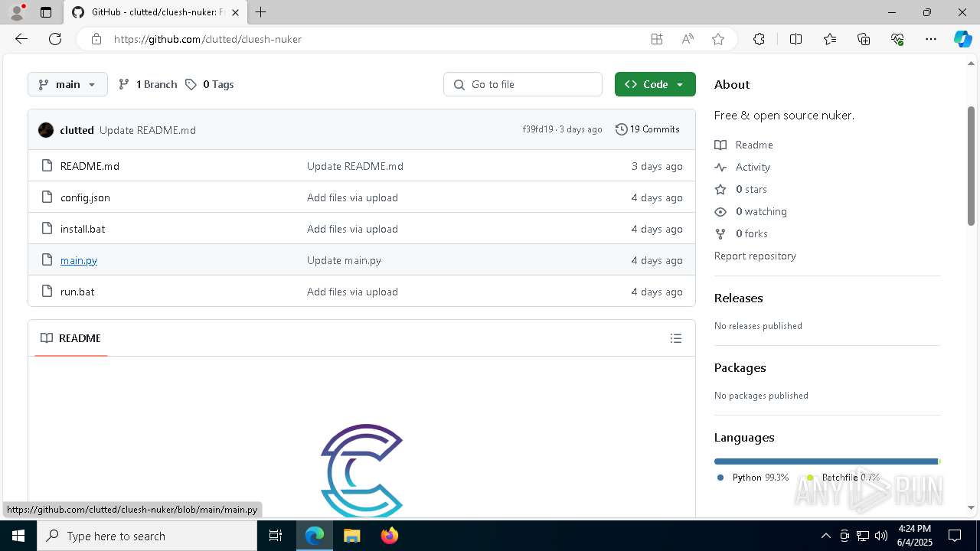Screen dimensions: 980x551
Task: Open commit hash f39fd19
Action: (x=537, y=129)
